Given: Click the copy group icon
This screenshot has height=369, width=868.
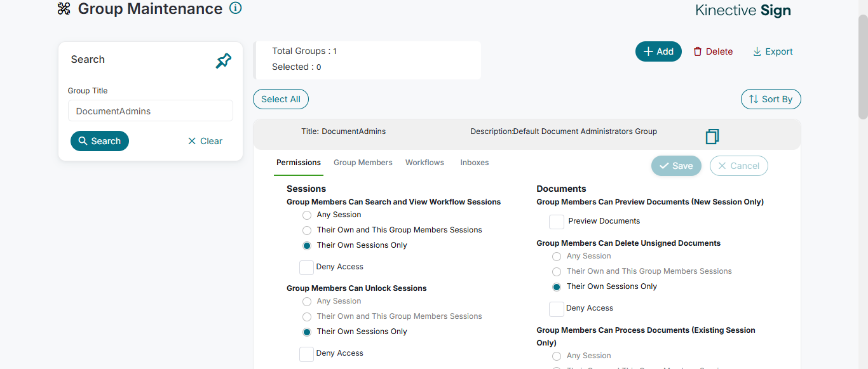Looking at the screenshot, I should [x=712, y=137].
